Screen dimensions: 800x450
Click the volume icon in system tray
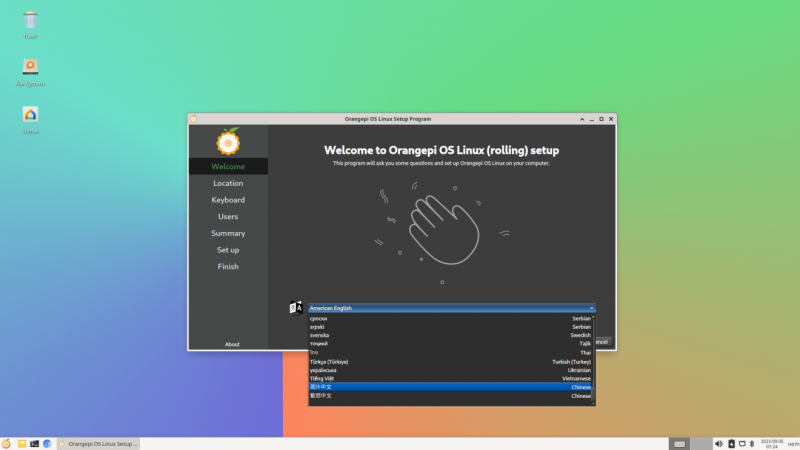coord(718,444)
